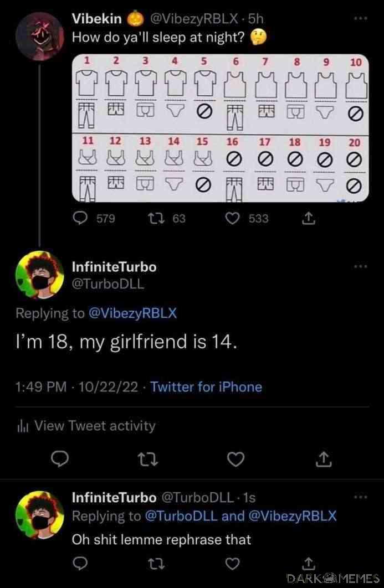Open more options on the main InfiniteTurbo tweet

pos(360,267)
